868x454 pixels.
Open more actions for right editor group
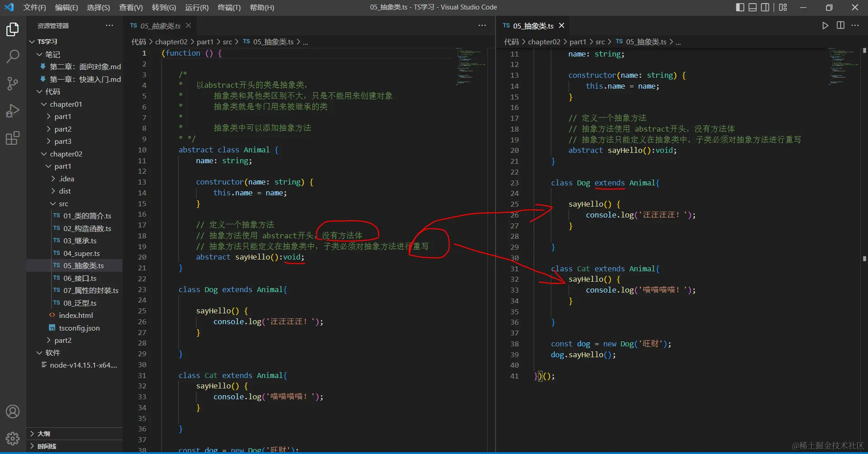click(x=855, y=26)
